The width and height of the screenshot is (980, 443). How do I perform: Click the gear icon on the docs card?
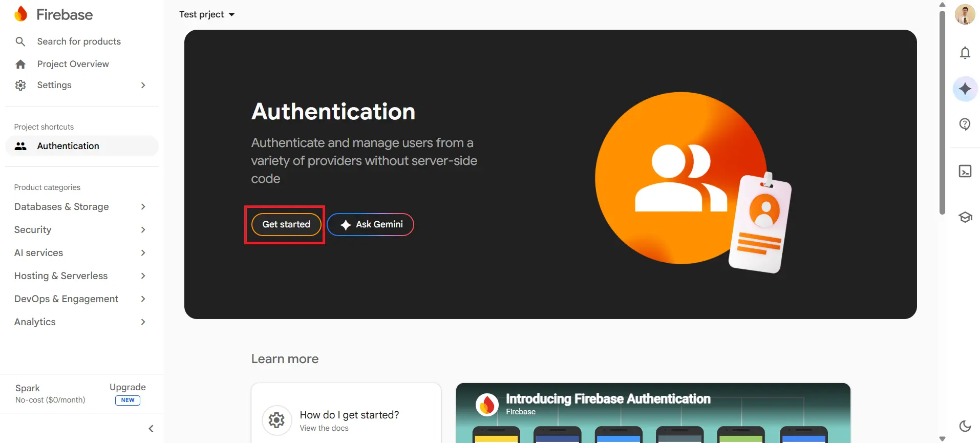pos(276,420)
